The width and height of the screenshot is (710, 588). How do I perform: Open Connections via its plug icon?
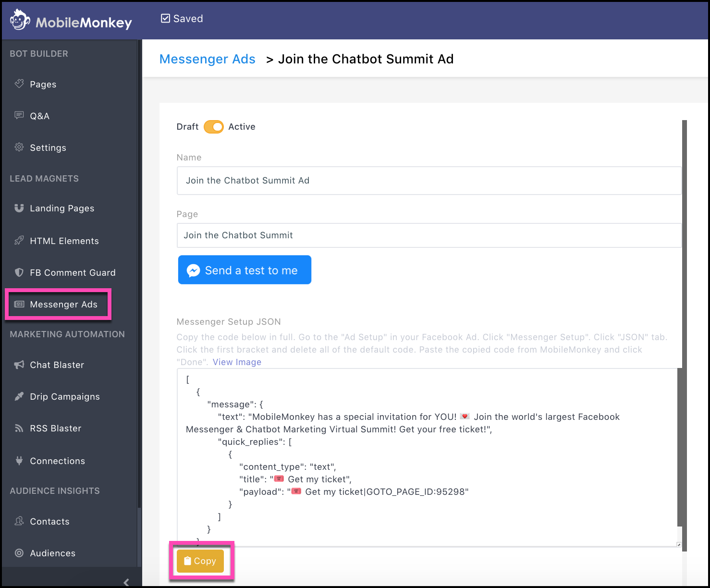coord(19,460)
